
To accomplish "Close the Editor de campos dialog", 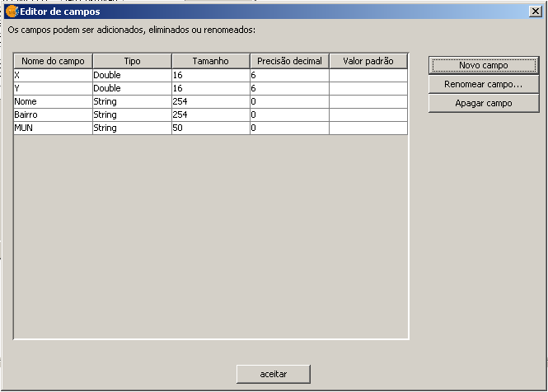I will [x=534, y=12].
